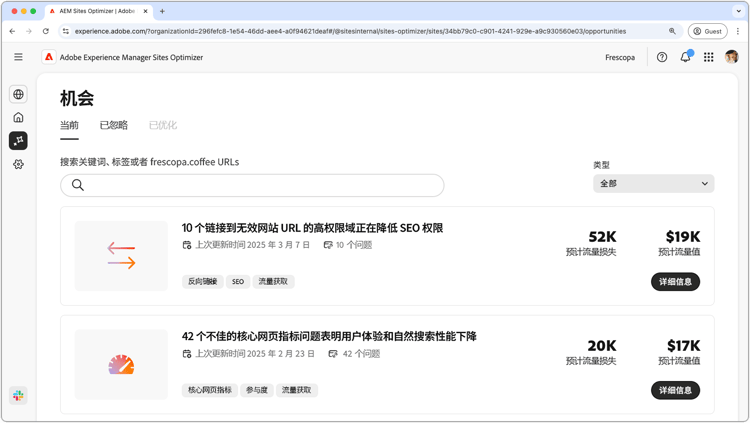Click the 20K estimated traffic loss value
The image size is (750, 423).
coord(602,345)
